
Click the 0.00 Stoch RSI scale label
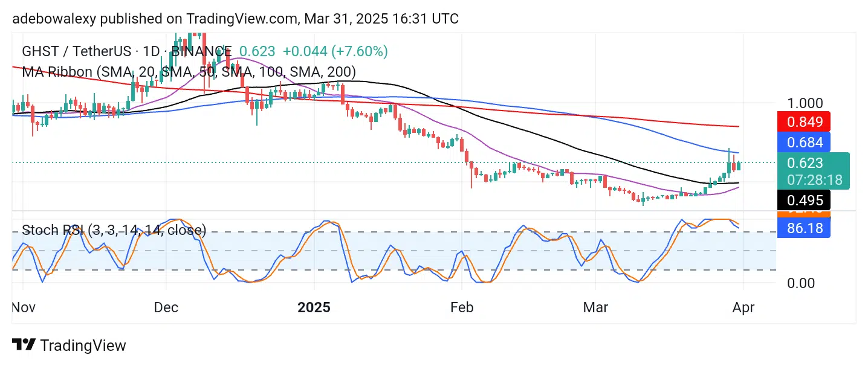[801, 283]
